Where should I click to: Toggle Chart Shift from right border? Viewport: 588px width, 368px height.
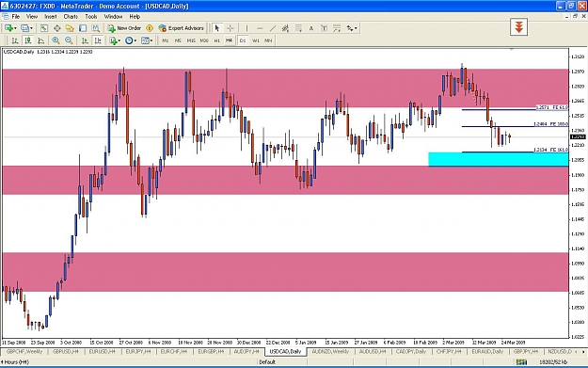(x=98, y=40)
